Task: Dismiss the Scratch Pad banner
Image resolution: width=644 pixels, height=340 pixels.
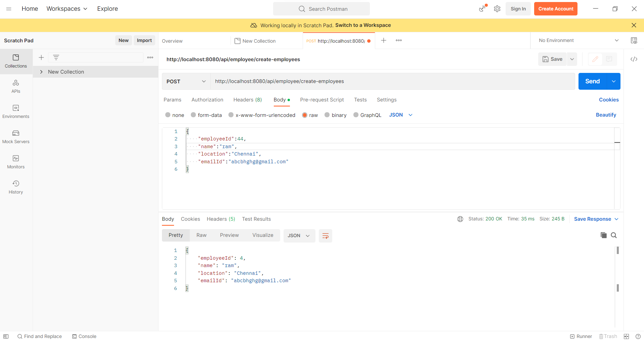Action: [634, 25]
